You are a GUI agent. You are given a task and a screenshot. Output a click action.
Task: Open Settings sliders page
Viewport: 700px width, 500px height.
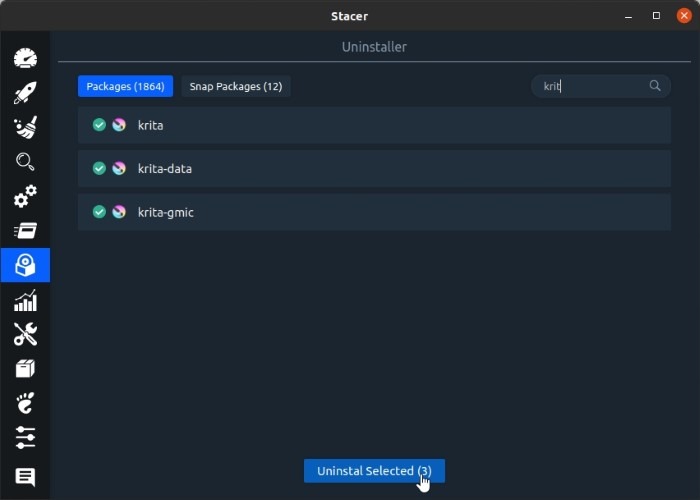tap(25, 438)
